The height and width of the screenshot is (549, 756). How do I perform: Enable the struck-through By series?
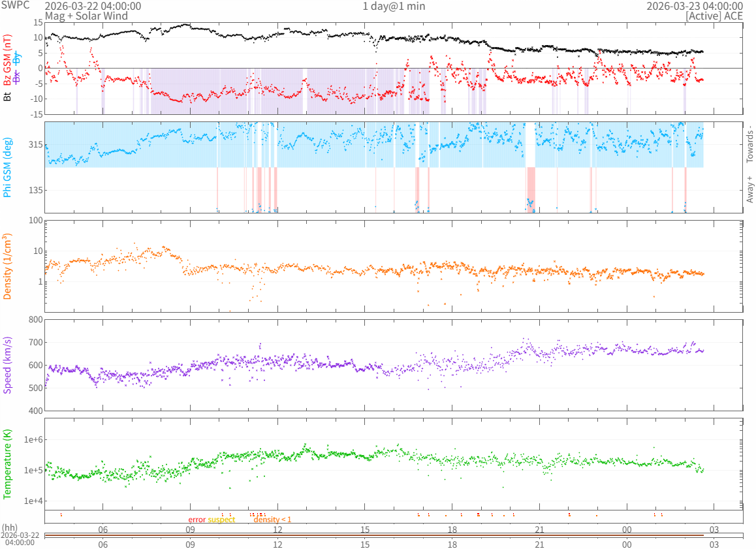click(x=18, y=58)
